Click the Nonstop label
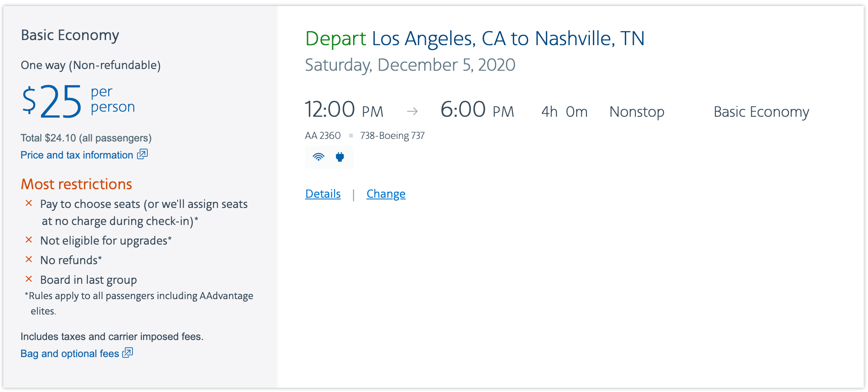Screen dimensions: 868x392 [637, 112]
